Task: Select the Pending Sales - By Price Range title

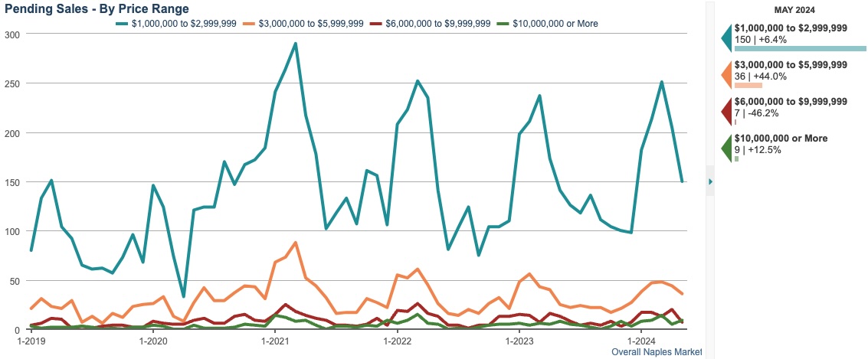Action: [x=97, y=8]
